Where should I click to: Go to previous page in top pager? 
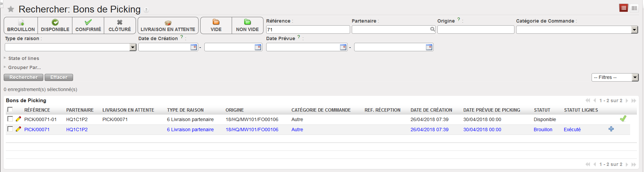(595, 101)
